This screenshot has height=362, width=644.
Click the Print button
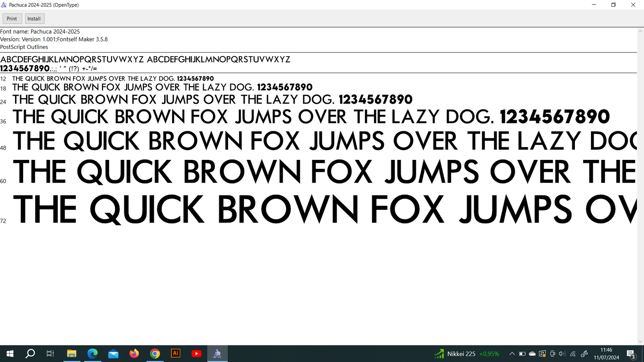tap(12, 19)
